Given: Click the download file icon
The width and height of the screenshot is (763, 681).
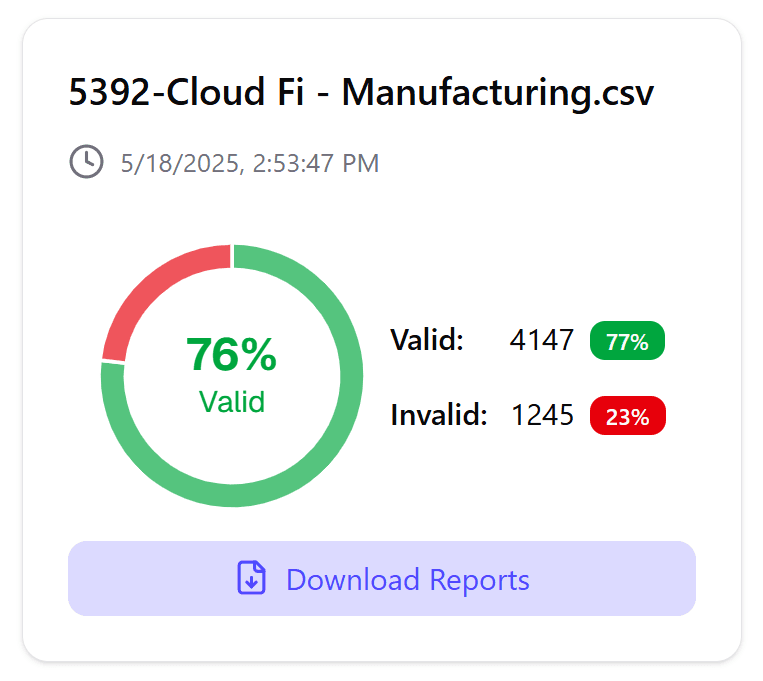Looking at the screenshot, I should 252,578.
